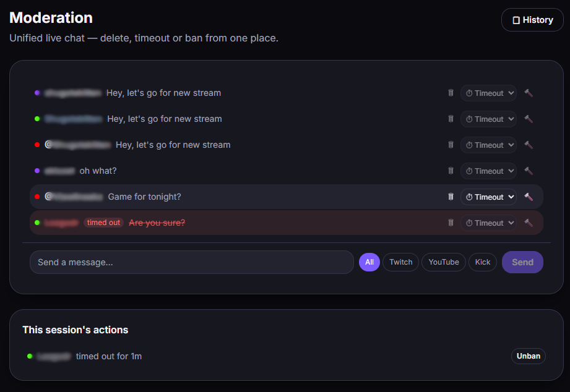Click the Send button
This screenshot has width=570, height=392.
click(x=522, y=262)
